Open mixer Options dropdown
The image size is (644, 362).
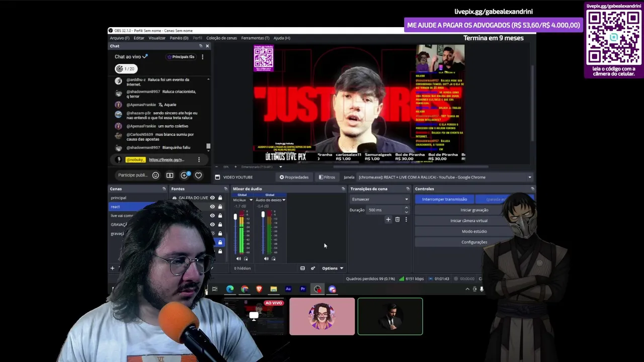click(x=332, y=268)
